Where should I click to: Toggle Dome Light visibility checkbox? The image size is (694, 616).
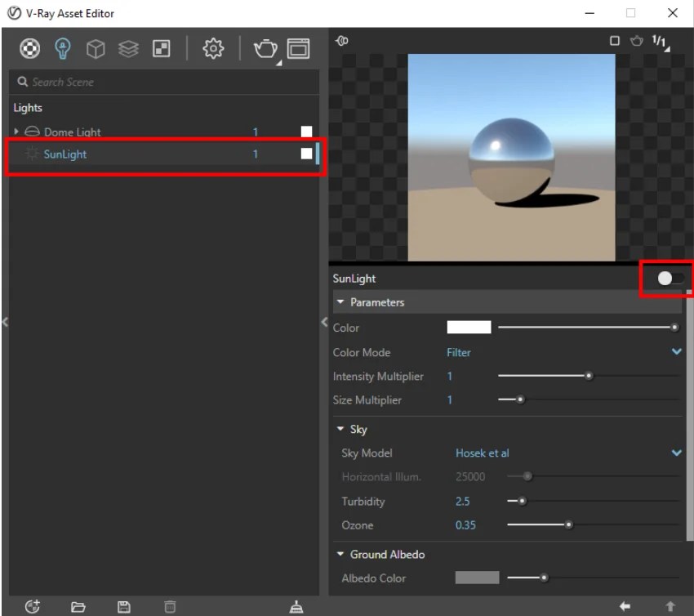click(x=307, y=131)
